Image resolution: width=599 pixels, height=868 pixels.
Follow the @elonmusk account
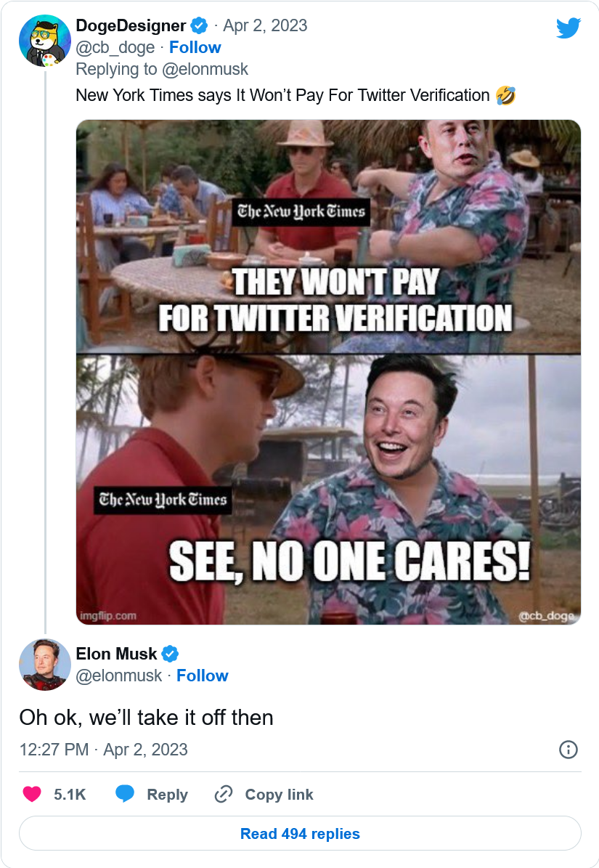202,676
